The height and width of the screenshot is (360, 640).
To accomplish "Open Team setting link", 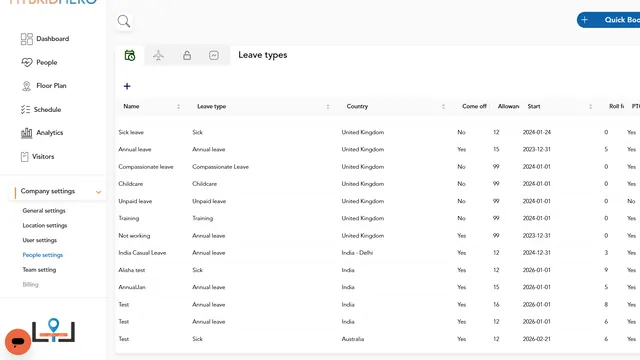I will pos(39,269).
